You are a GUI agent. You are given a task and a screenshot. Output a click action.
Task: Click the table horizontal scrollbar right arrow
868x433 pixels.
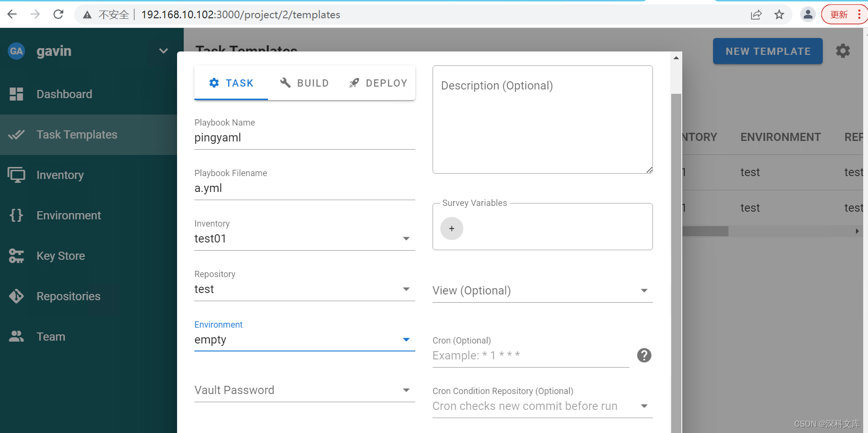pyautogui.click(x=857, y=231)
